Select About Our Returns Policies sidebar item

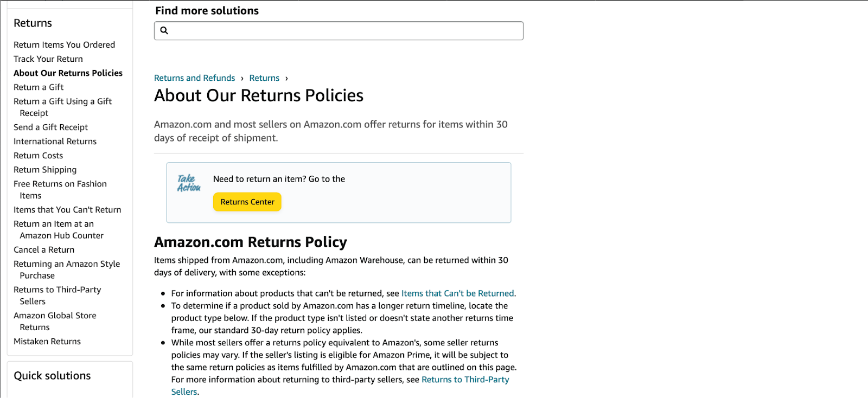point(68,73)
